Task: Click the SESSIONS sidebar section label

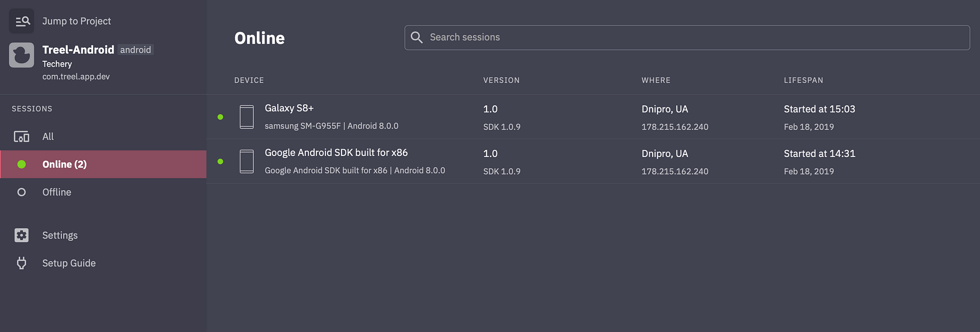Action: [32, 109]
